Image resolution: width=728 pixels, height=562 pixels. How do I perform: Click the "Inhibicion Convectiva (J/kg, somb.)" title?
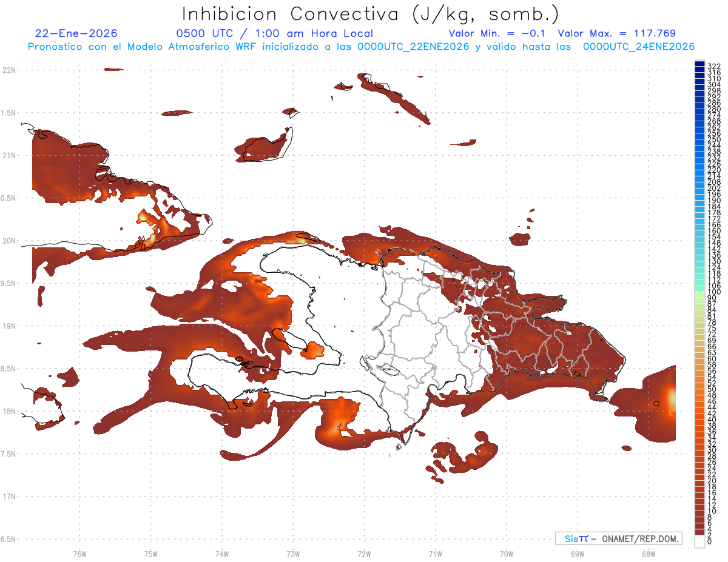[x=371, y=14]
